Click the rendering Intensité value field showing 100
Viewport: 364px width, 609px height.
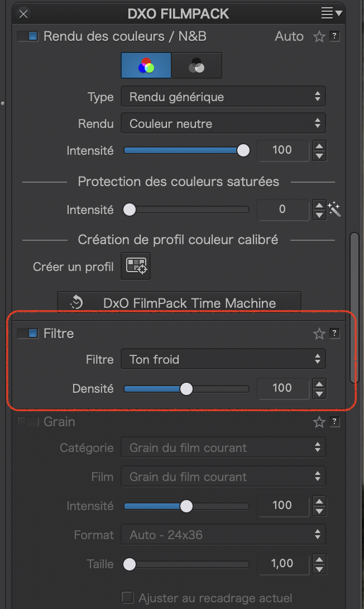tap(282, 150)
